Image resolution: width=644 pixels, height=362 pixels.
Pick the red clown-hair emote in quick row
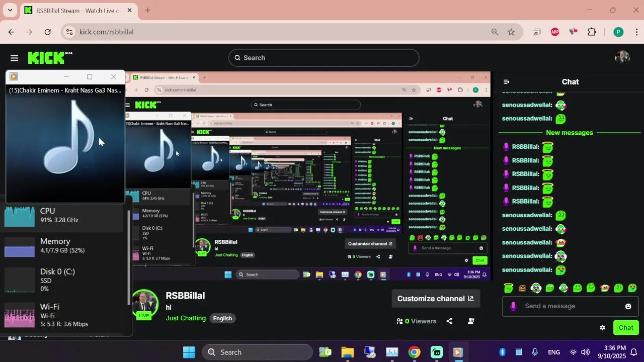(605, 288)
